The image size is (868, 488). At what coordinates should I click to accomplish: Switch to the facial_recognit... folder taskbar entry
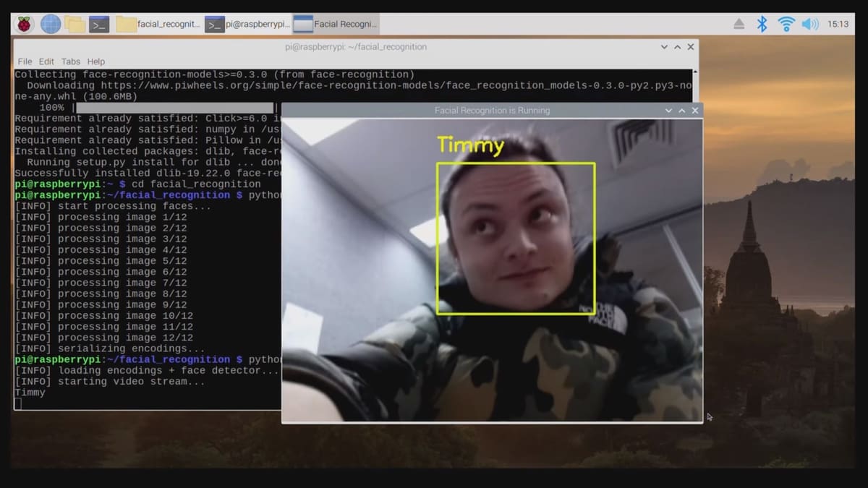click(158, 25)
